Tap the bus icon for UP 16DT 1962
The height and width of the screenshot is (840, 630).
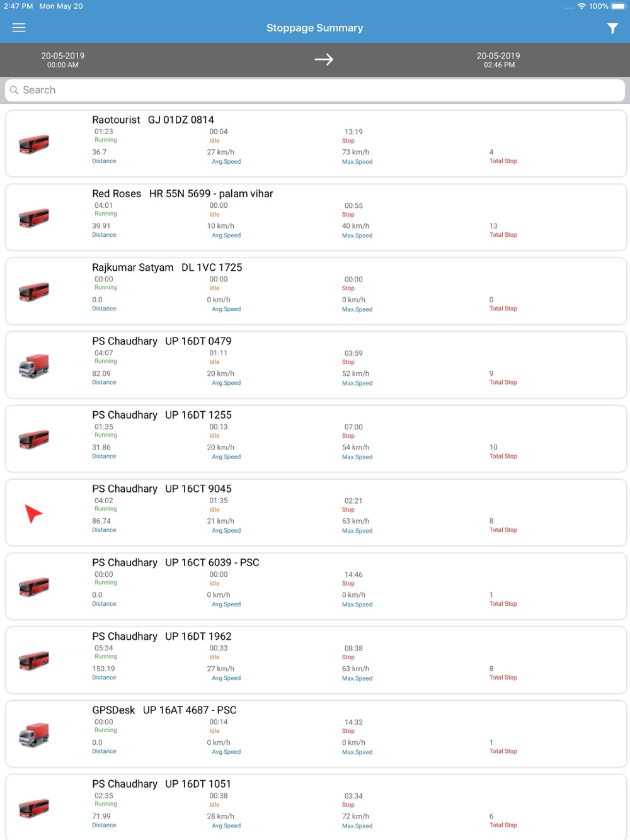(x=34, y=661)
